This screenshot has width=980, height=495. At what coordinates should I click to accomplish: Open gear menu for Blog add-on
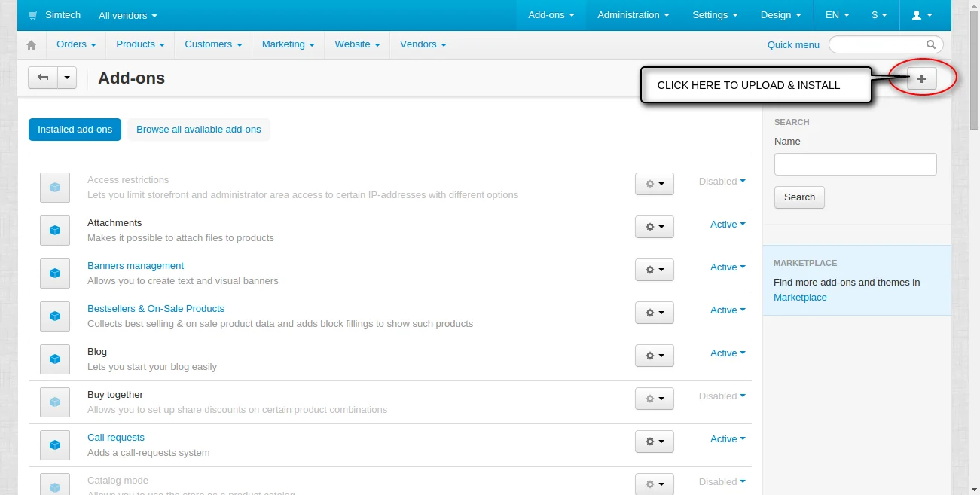pyautogui.click(x=654, y=356)
